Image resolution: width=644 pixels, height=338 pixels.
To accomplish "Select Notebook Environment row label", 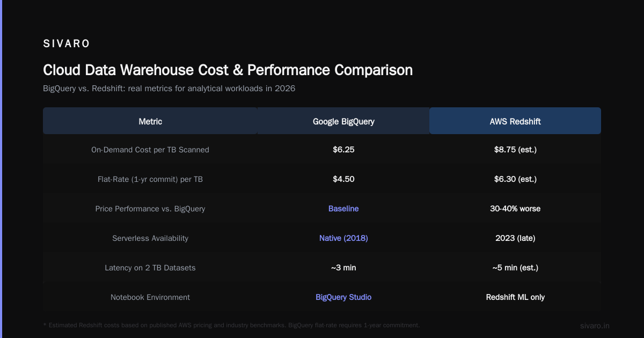I will tap(150, 297).
